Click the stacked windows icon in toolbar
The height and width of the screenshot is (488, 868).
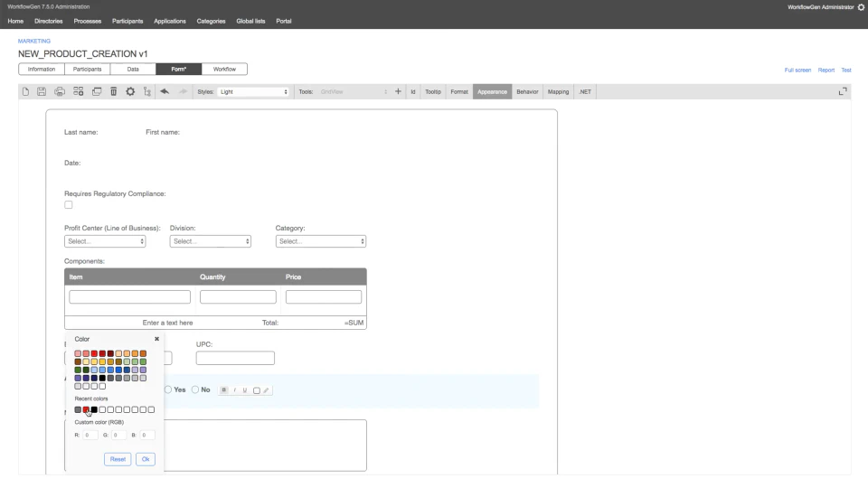[x=97, y=92]
